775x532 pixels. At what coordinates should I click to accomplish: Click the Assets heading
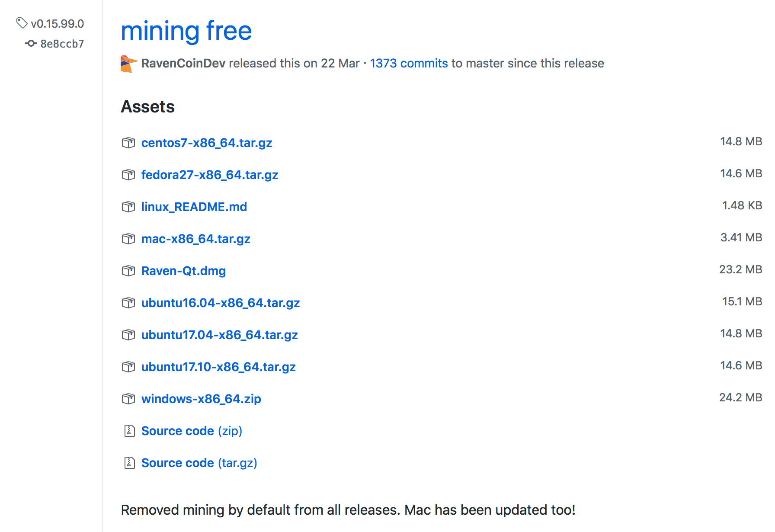[147, 106]
